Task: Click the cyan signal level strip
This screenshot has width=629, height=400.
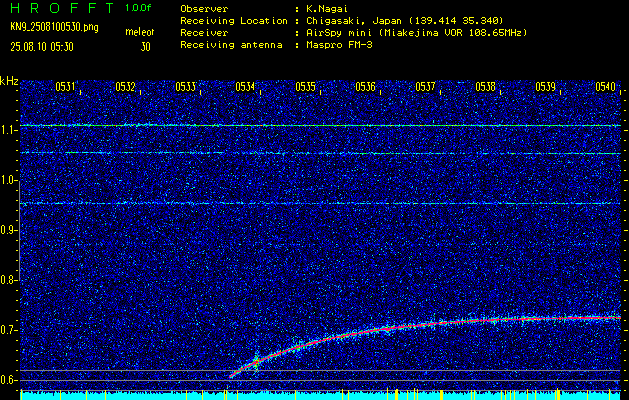Action: point(320,396)
